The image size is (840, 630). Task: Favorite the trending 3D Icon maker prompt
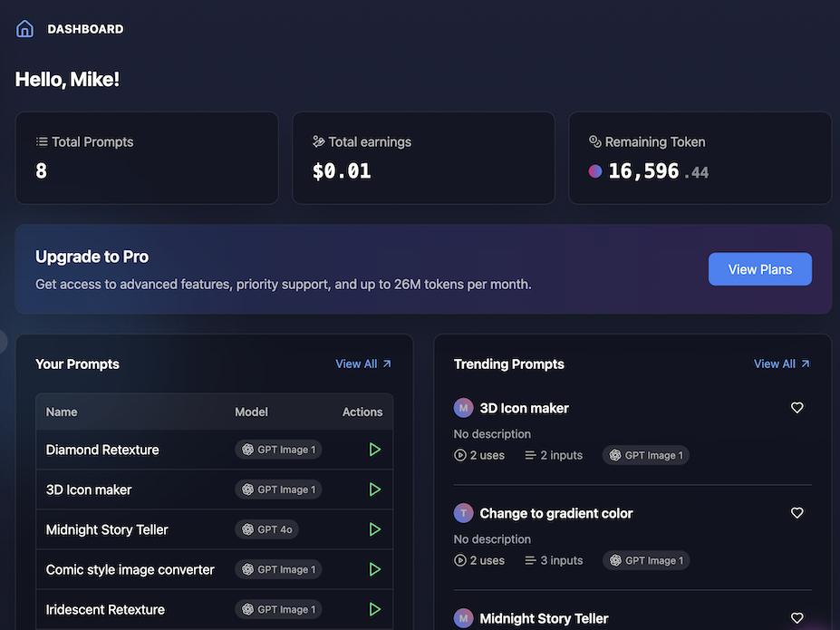(797, 408)
